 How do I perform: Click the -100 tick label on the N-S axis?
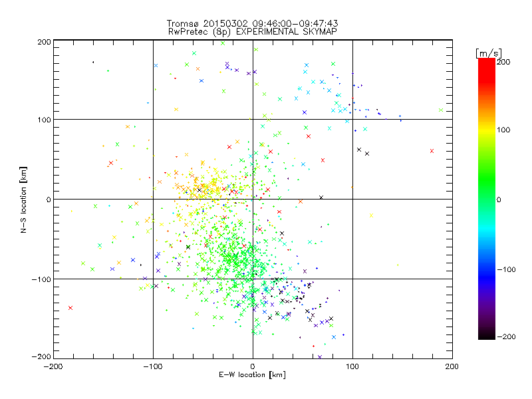tap(41, 279)
